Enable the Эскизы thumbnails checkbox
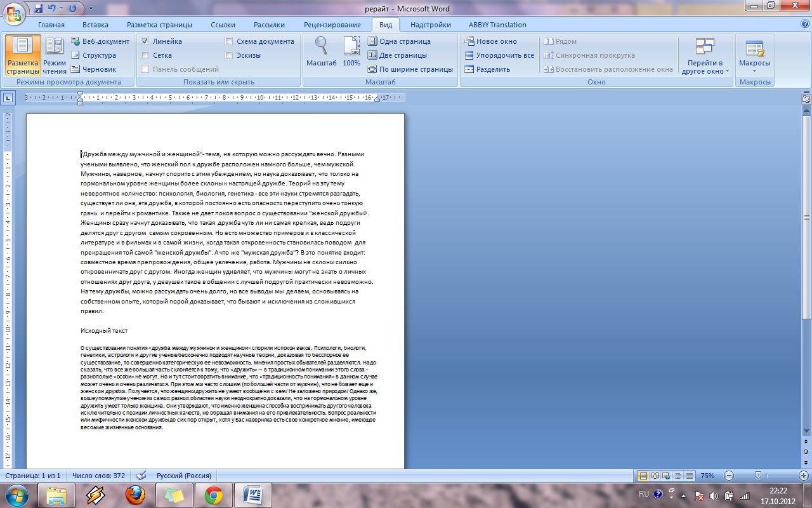This screenshot has height=508, width=812. pos(229,55)
